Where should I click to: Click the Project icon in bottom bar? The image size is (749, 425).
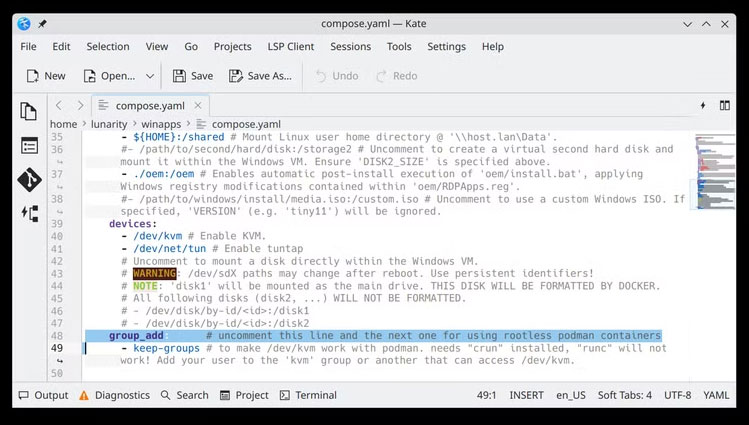(x=225, y=395)
